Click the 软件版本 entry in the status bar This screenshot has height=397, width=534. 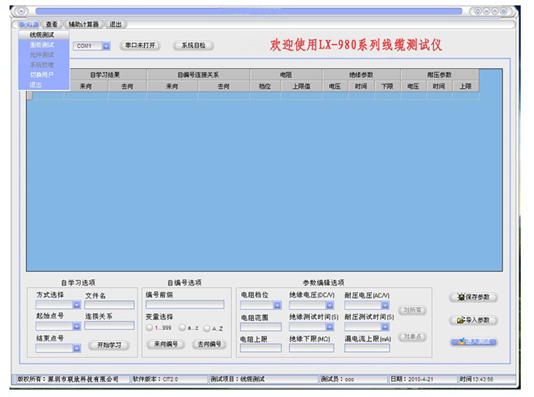click(169, 379)
